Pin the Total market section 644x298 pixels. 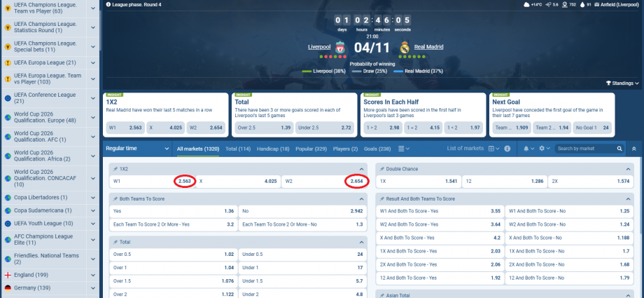coord(115,241)
